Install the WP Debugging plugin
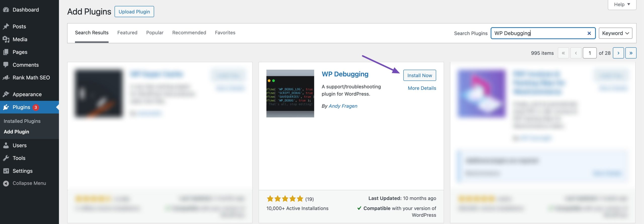Viewport: 644px width, 224px height. 420,75
